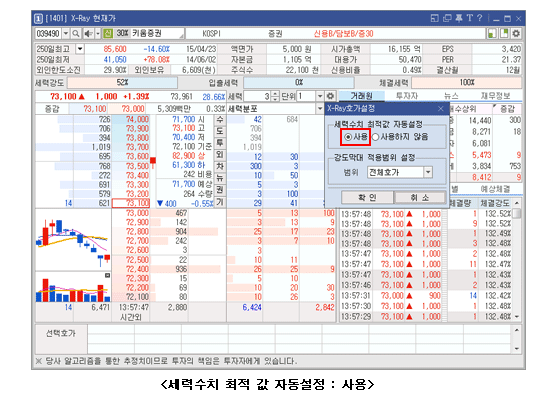Click the 시간외 label under order book
Screen dimensions: 546x398
pos(131,317)
